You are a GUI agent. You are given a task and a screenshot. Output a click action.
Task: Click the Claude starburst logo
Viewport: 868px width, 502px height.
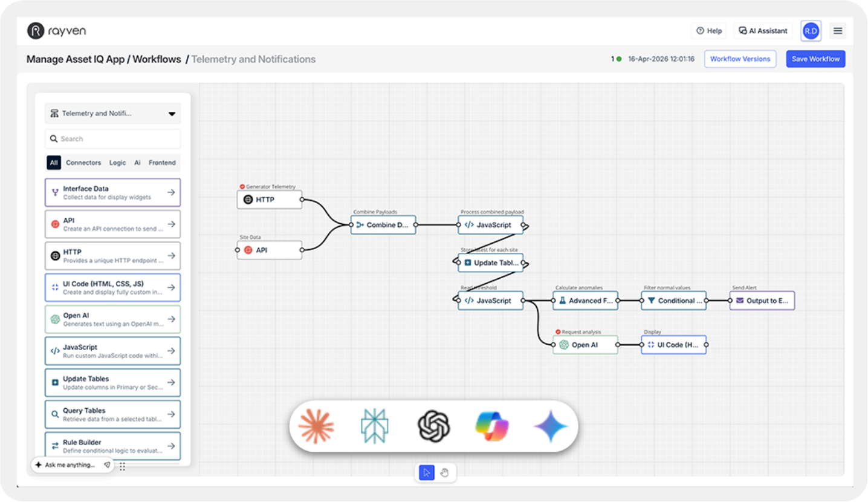coord(316,426)
